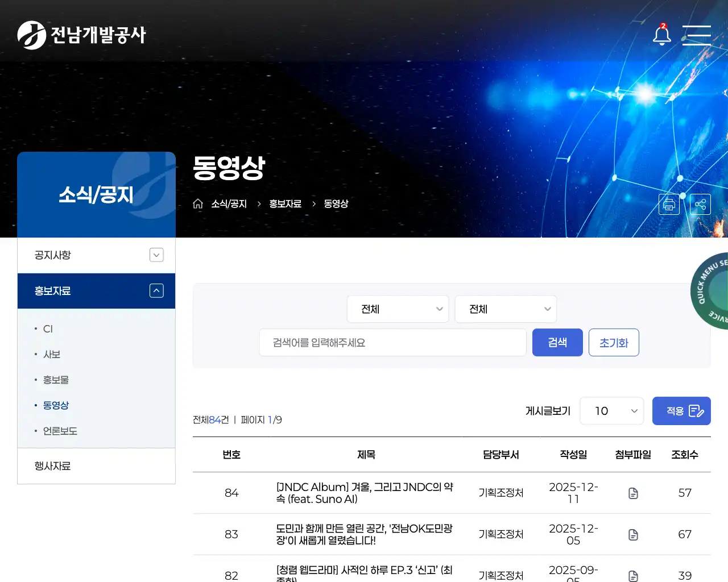Click the 검색 search button
This screenshot has height=582, width=728.
click(x=557, y=342)
